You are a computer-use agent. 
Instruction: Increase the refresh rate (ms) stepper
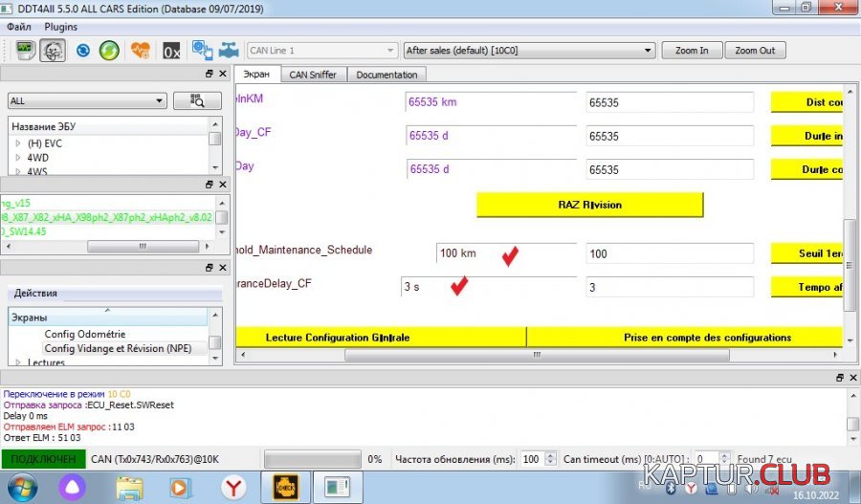pyautogui.click(x=551, y=455)
